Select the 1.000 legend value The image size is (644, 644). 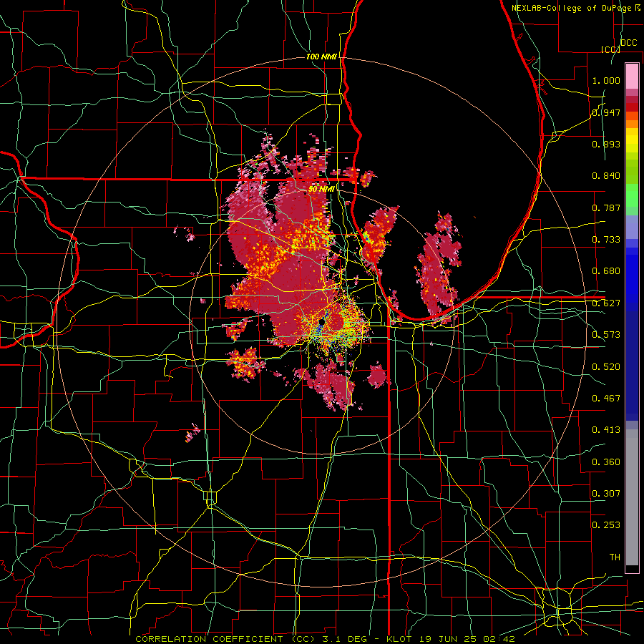606,80
